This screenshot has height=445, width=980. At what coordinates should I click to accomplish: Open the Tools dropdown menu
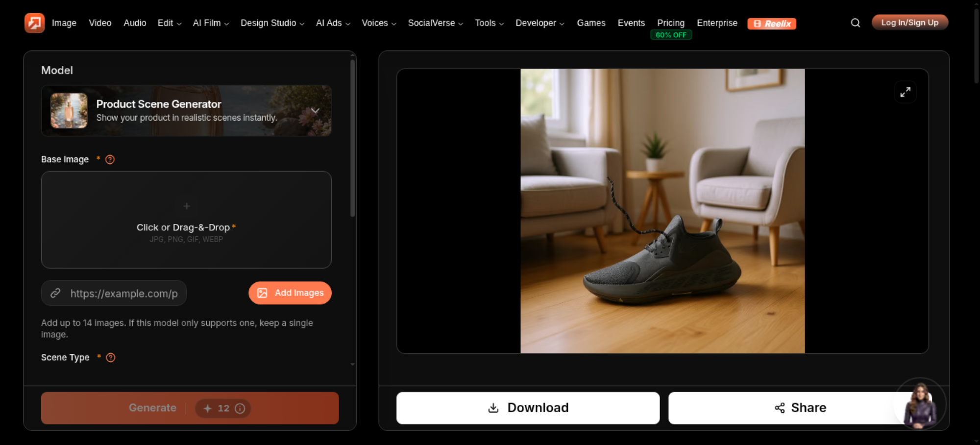coord(489,23)
